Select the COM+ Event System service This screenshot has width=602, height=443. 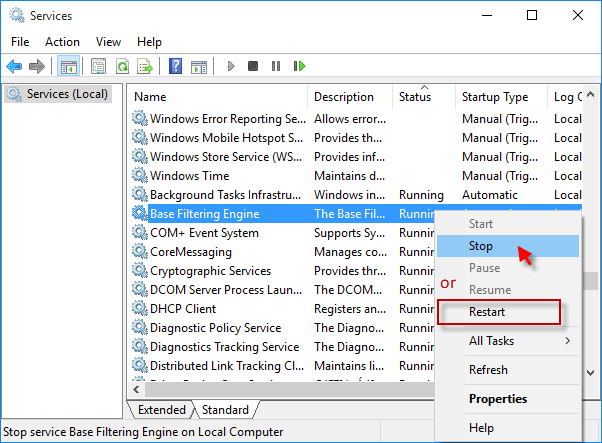tap(204, 233)
